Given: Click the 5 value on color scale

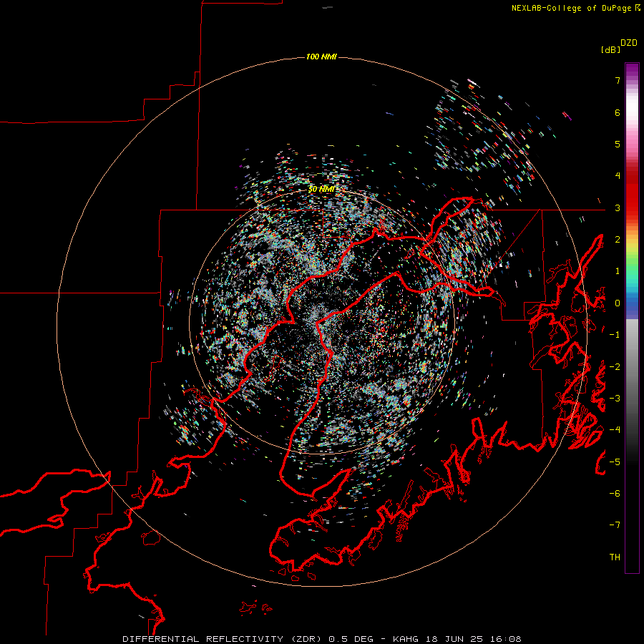Looking at the screenshot, I should pyautogui.click(x=618, y=144).
